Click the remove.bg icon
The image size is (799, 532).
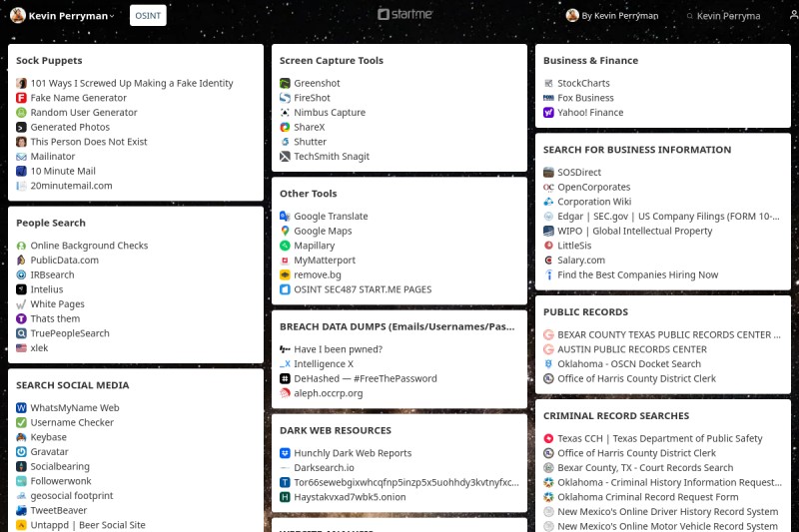pyautogui.click(x=285, y=274)
